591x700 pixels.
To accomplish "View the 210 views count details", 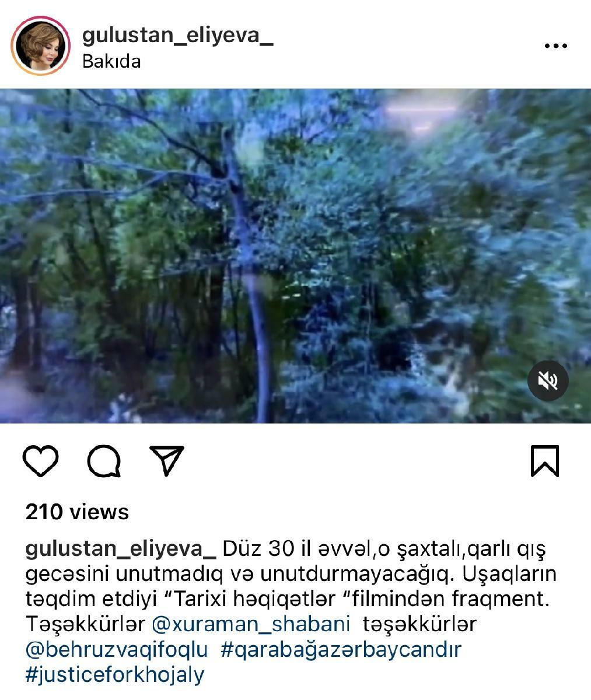I will 77,512.
